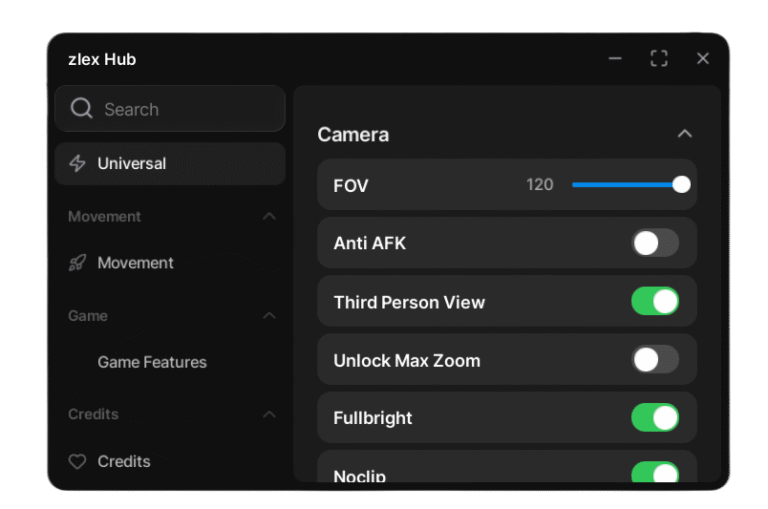Image resolution: width=768 pixels, height=509 pixels.
Task: Collapse the Camera section
Action: (684, 134)
